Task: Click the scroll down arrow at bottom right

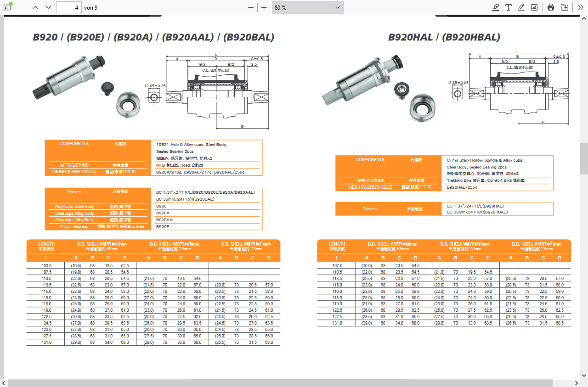Action: (584, 375)
